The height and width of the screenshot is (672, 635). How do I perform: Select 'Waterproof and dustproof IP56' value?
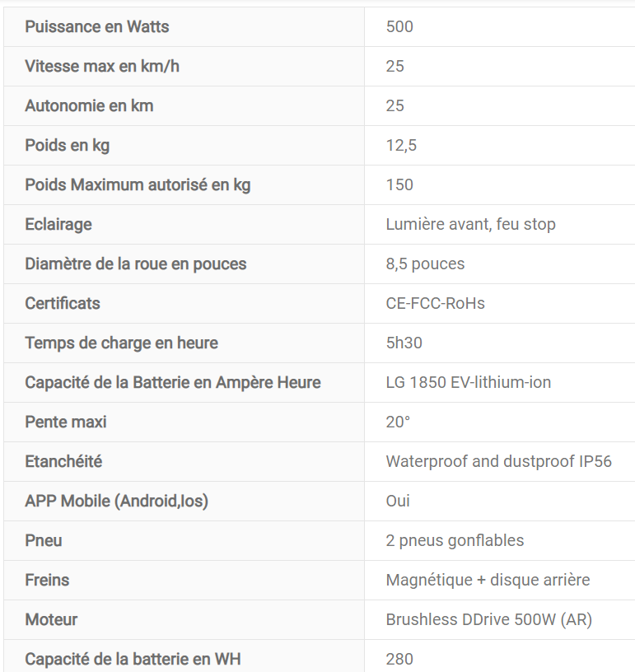[498, 462]
